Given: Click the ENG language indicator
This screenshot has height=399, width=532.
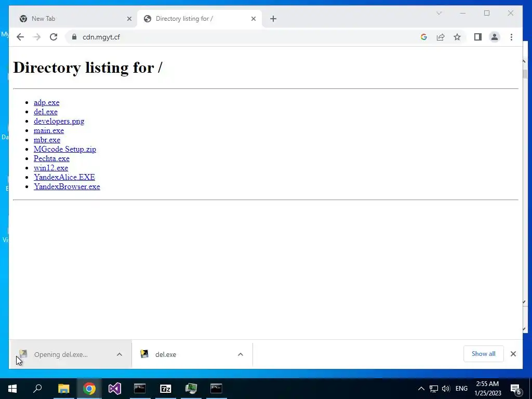Looking at the screenshot, I should tap(461, 389).
